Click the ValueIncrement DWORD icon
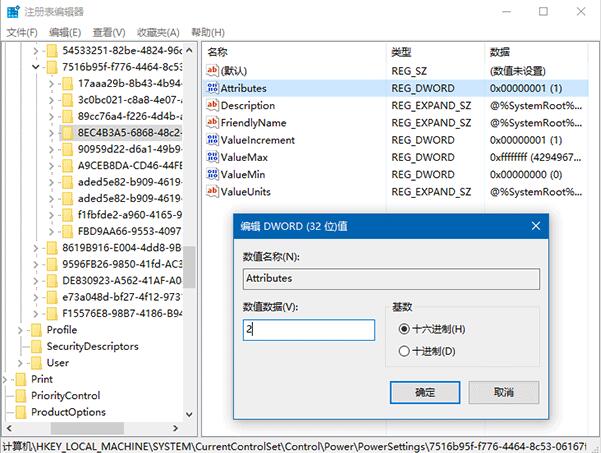601x453 pixels. 212,140
